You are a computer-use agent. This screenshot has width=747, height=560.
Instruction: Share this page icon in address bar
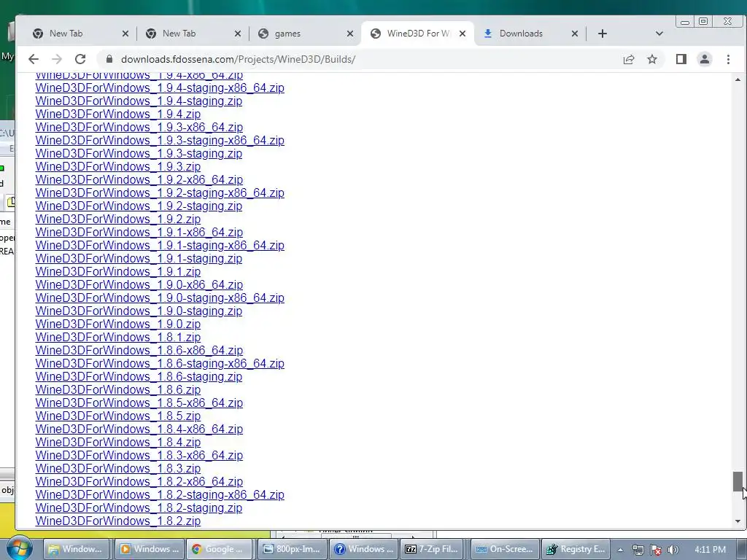629,59
